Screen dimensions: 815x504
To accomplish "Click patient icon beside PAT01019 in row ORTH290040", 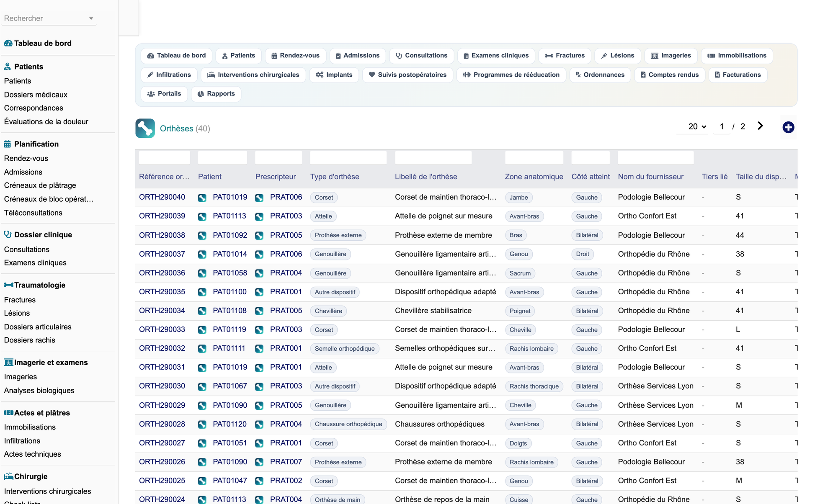I will click(x=202, y=198).
